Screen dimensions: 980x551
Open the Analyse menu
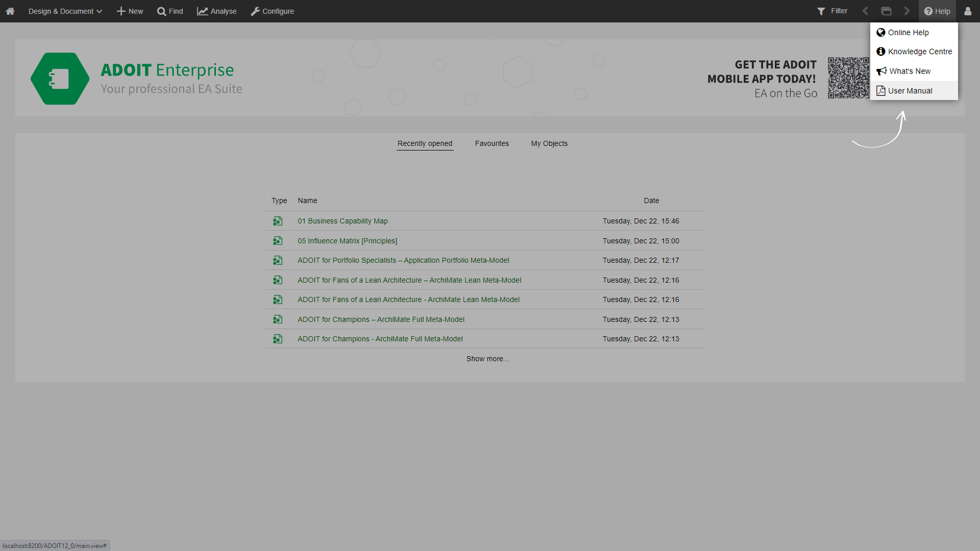coord(217,11)
